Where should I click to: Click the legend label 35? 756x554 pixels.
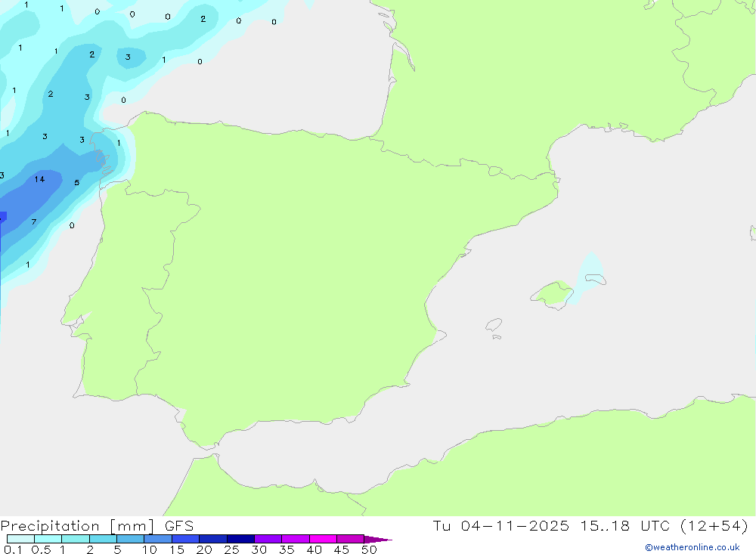287,549
